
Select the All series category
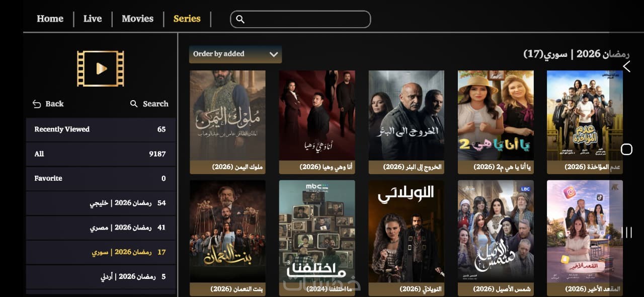[101, 154]
